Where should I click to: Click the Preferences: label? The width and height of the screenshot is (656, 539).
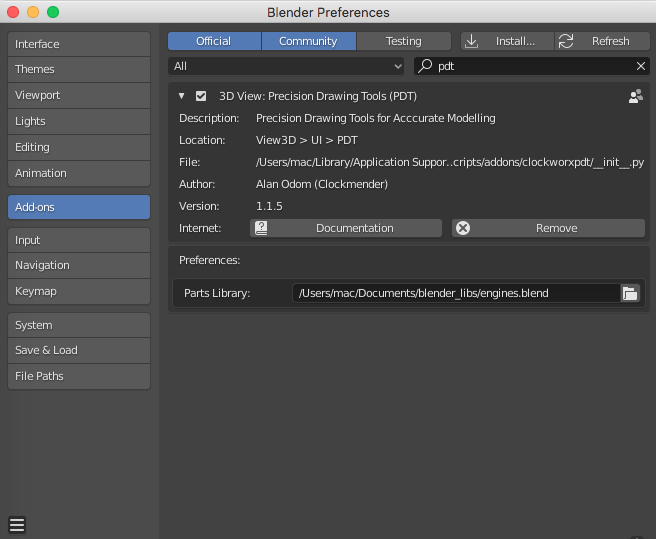[x=210, y=260]
